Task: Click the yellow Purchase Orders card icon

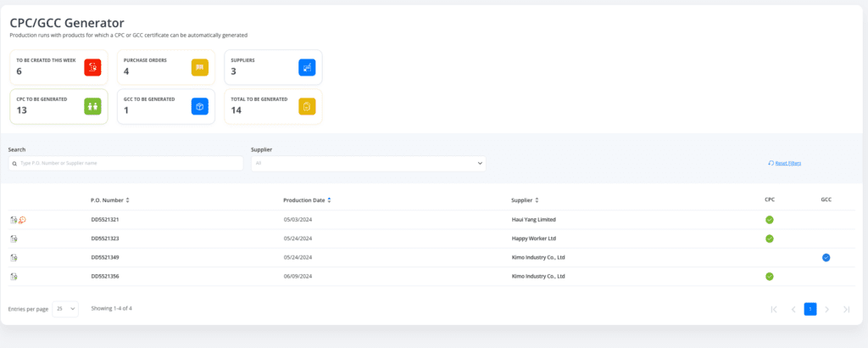Action: (x=199, y=67)
